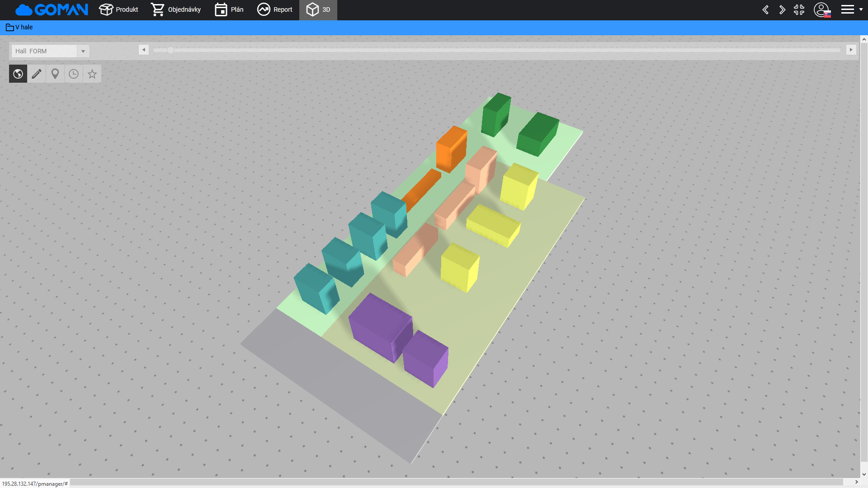Open the user profile icon
This screenshot has width=868, height=488.
[x=821, y=9]
